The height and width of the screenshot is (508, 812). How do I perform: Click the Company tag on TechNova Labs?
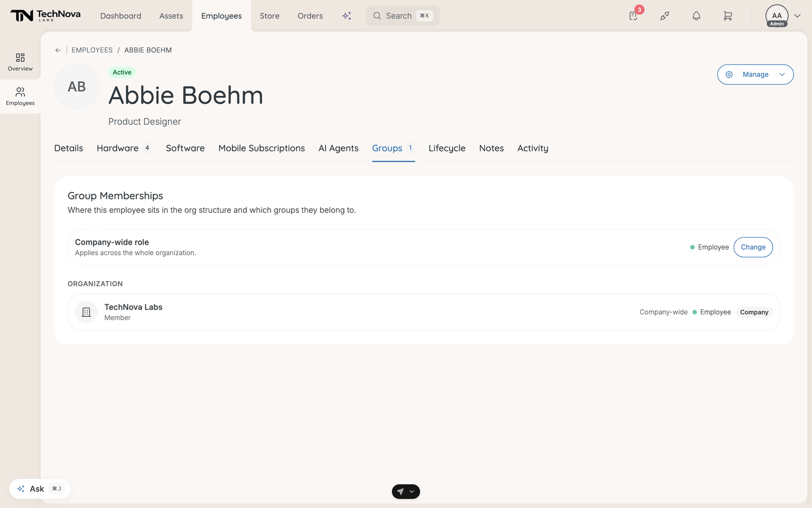point(754,312)
